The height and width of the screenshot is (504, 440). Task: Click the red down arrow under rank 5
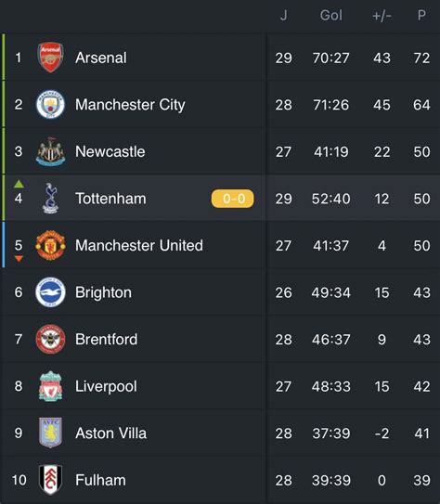(19, 258)
